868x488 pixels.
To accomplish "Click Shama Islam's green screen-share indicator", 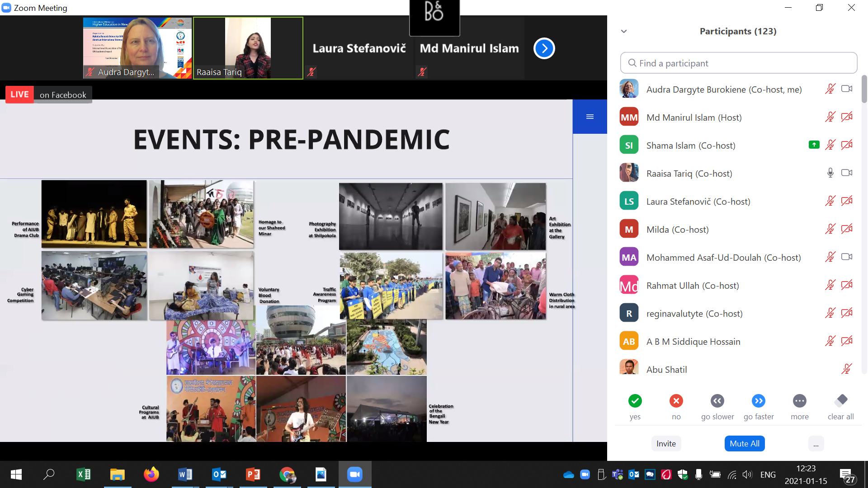I will tap(814, 145).
